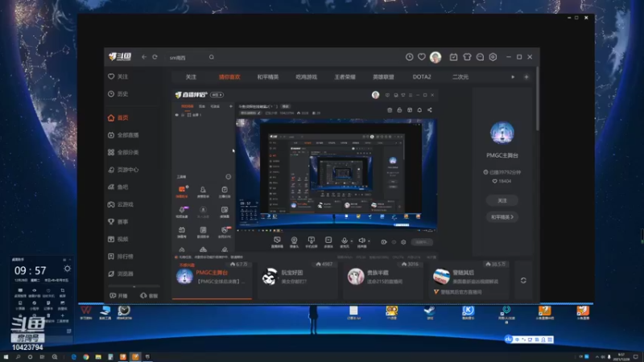The width and height of the screenshot is (644, 362).
Task: Add a category with the plus icon
Action: [x=526, y=76]
